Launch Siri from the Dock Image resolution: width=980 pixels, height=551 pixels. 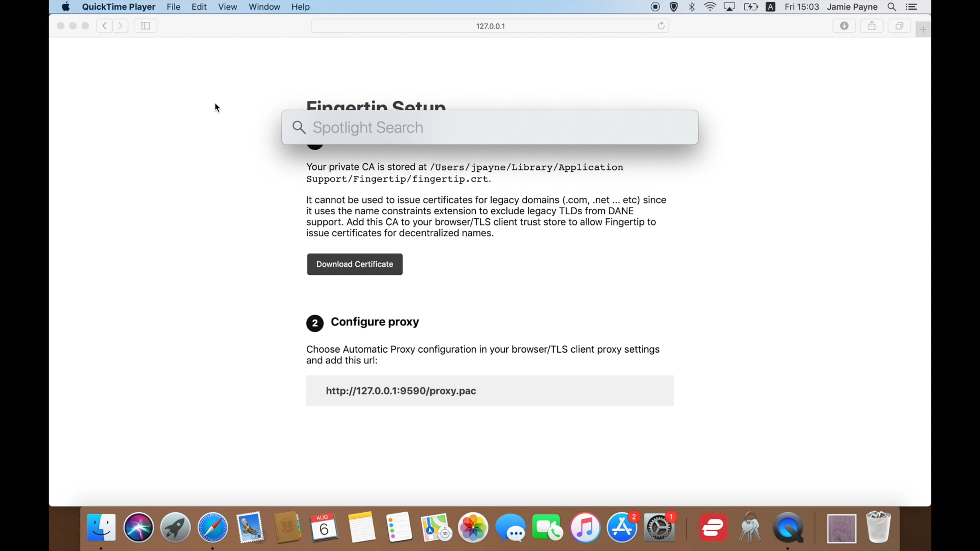coord(138,527)
